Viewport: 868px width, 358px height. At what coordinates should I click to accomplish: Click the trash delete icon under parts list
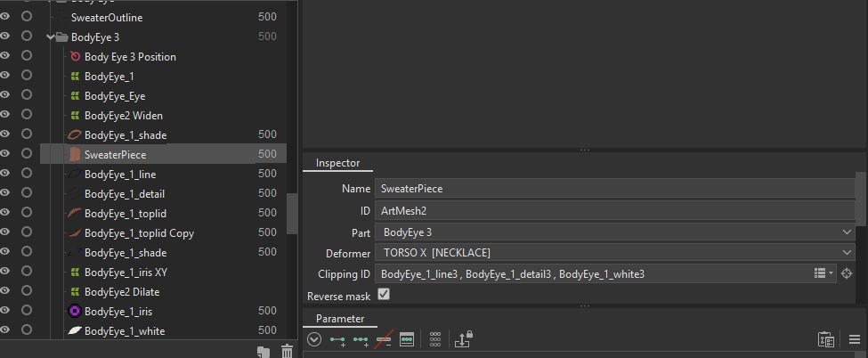[287, 352]
